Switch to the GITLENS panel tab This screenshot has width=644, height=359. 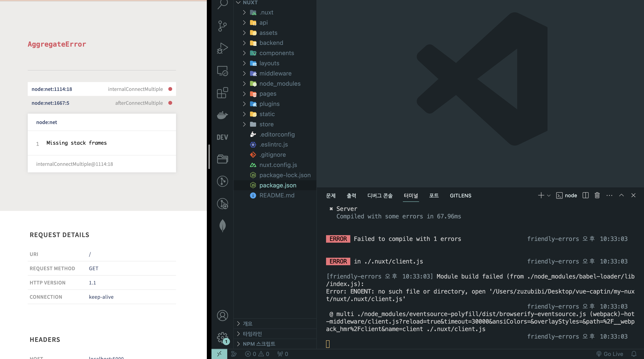tap(460, 195)
